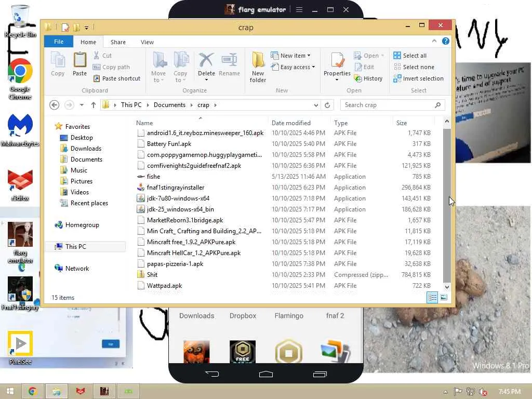Click the Malwarebytes desktop icon
The image size is (532, 399).
pyautogui.click(x=20, y=130)
